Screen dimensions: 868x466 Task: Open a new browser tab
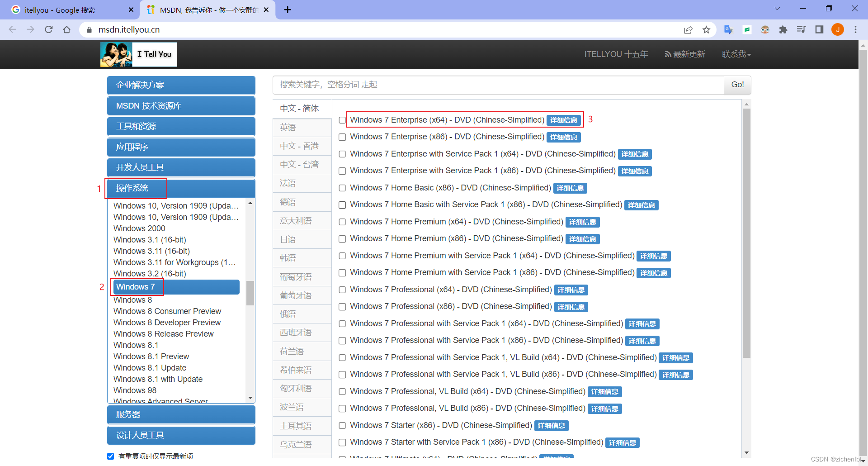[288, 10]
